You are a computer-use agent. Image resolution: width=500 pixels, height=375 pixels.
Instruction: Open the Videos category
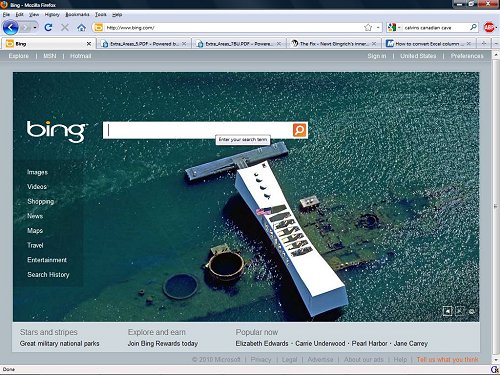tap(37, 187)
